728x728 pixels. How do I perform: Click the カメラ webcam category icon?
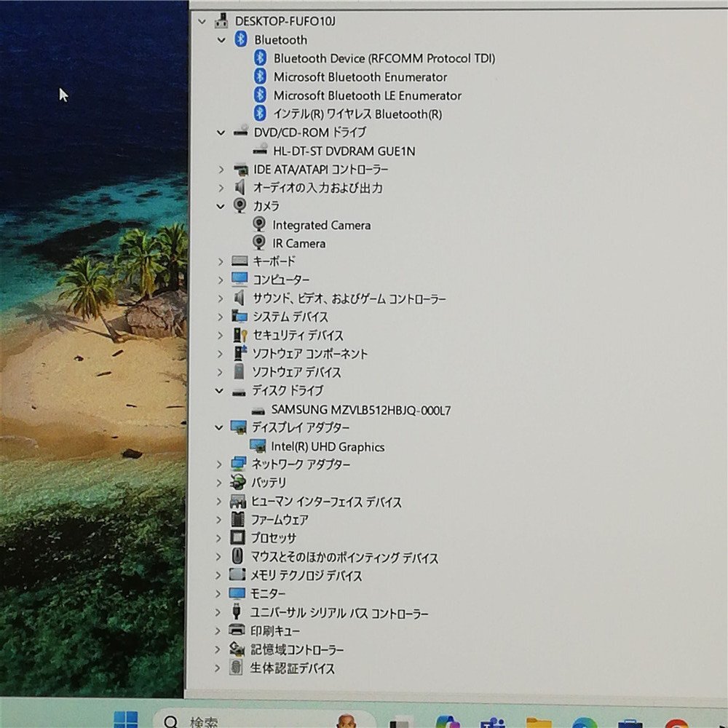pos(240,205)
